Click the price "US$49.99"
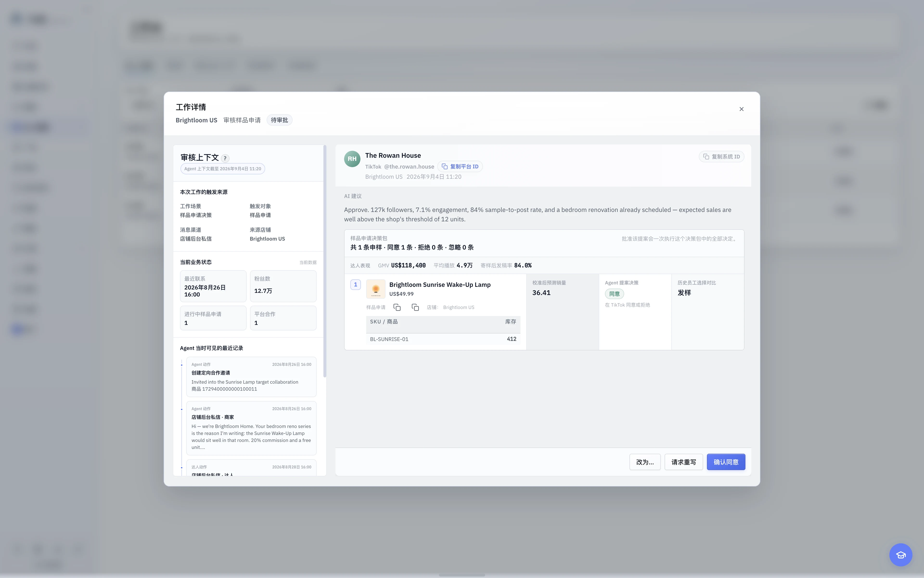The height and width of the screenshot is (578, 924). click(401, 294)
